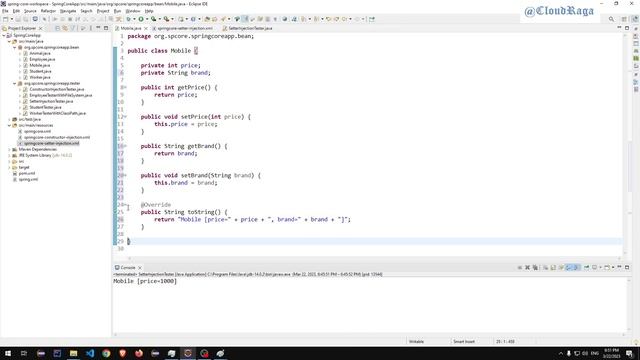Select StudentTester.java in the tree

(x=45, y=107)
